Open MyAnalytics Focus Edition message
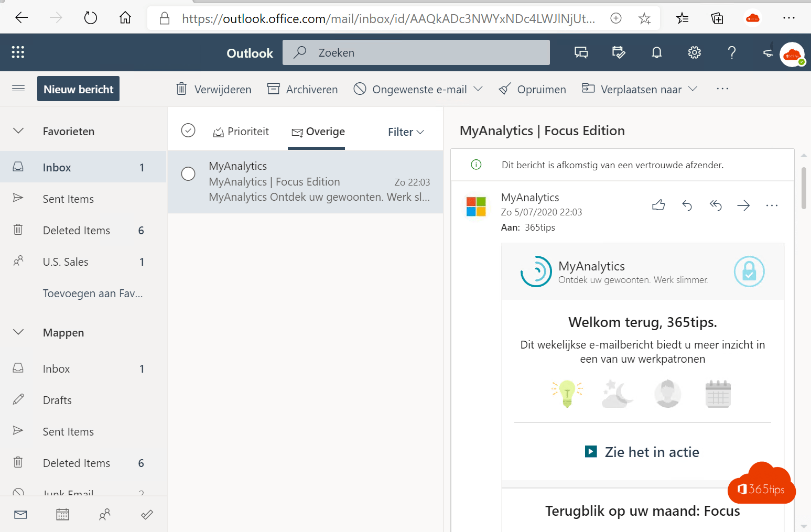Image resolution: width=811 pixels, height=532 pixels. [306, 181]
